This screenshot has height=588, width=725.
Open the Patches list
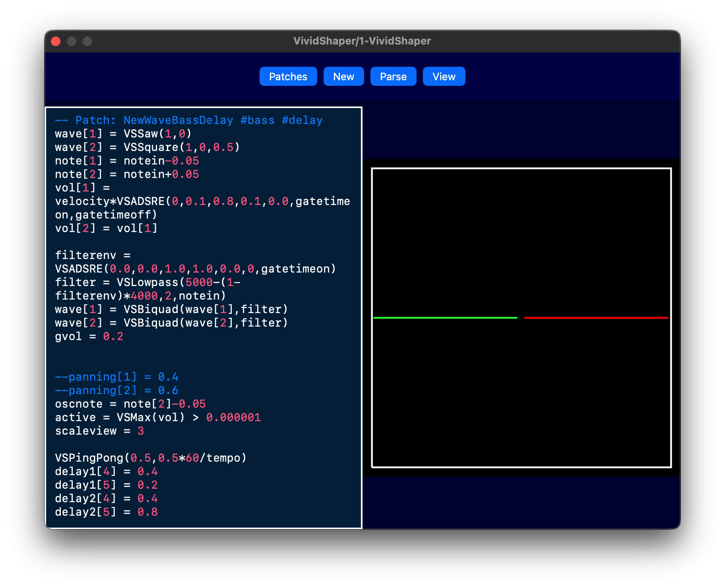click(x=288, y=76)
